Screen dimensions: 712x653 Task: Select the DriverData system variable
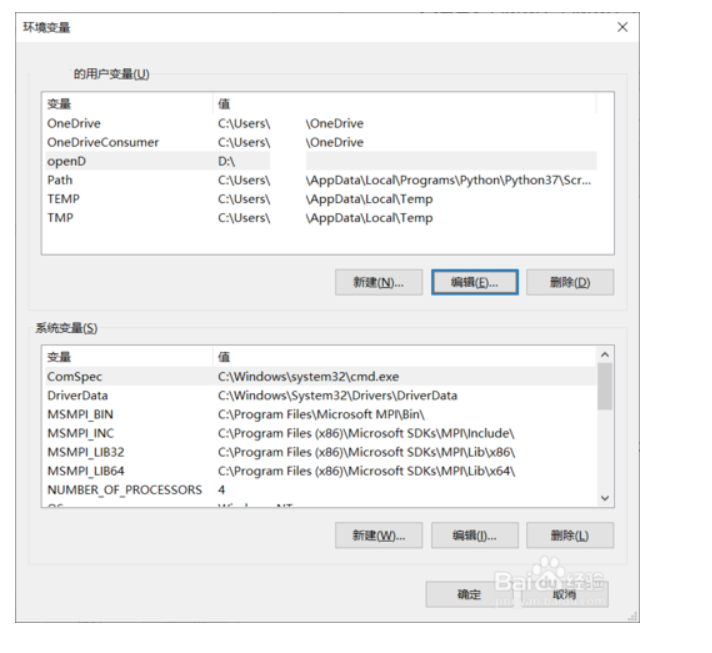(321, 396)
